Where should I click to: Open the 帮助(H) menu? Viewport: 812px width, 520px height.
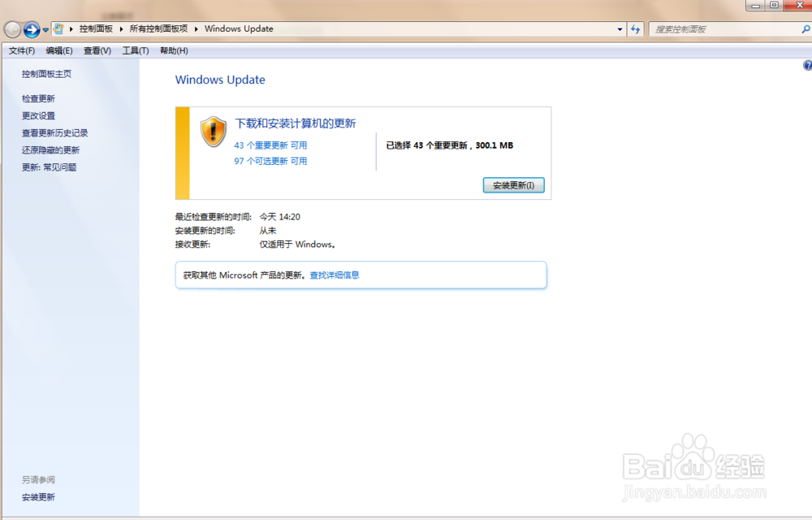[174, 50]
